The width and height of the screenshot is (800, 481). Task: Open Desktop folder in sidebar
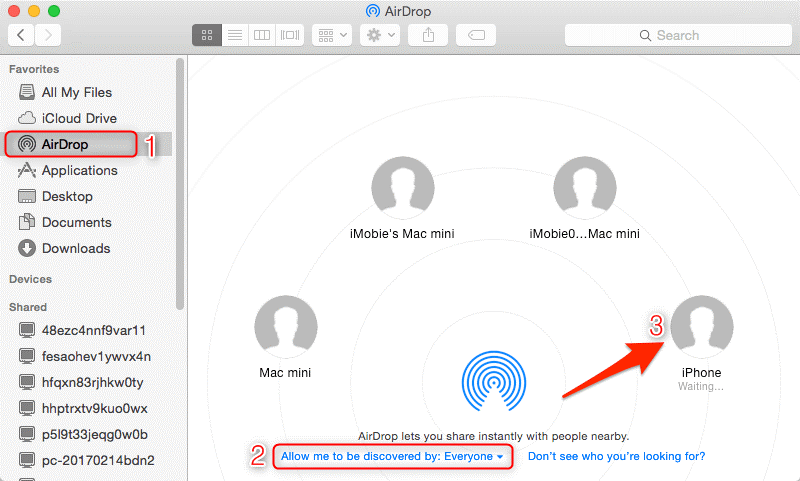coord(55,196)
